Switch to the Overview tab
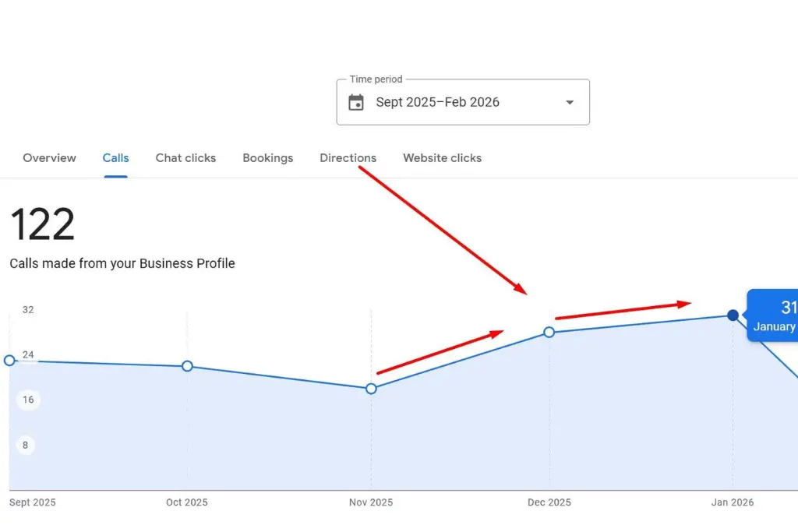The image size is (798, 532). (x=49, y=158)
